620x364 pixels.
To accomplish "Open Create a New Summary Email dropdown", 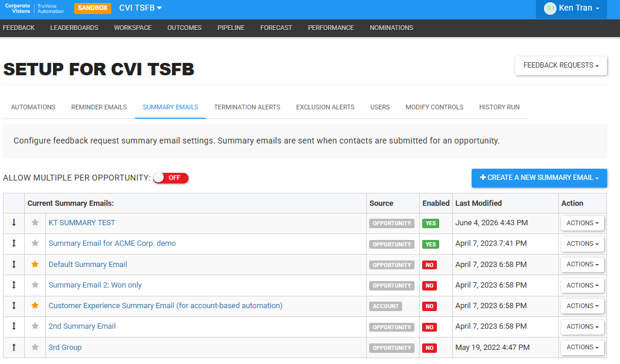I will tap(539, 178).
